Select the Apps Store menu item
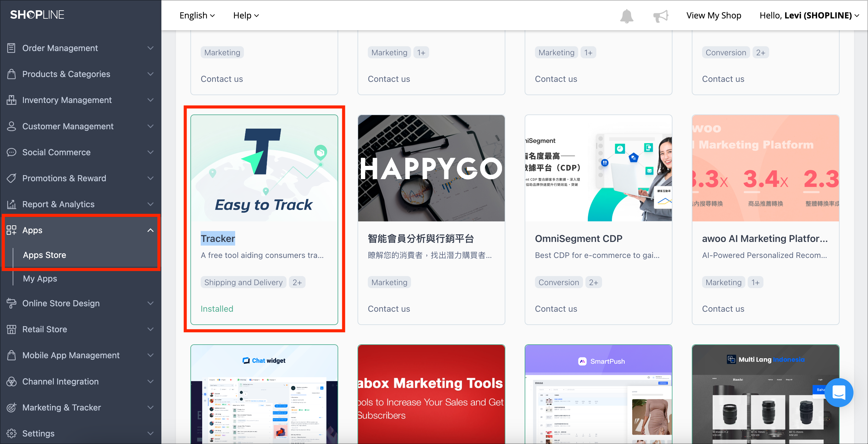Image resolution: width=868 pixels, height=444 pixels. coord(44,255)
